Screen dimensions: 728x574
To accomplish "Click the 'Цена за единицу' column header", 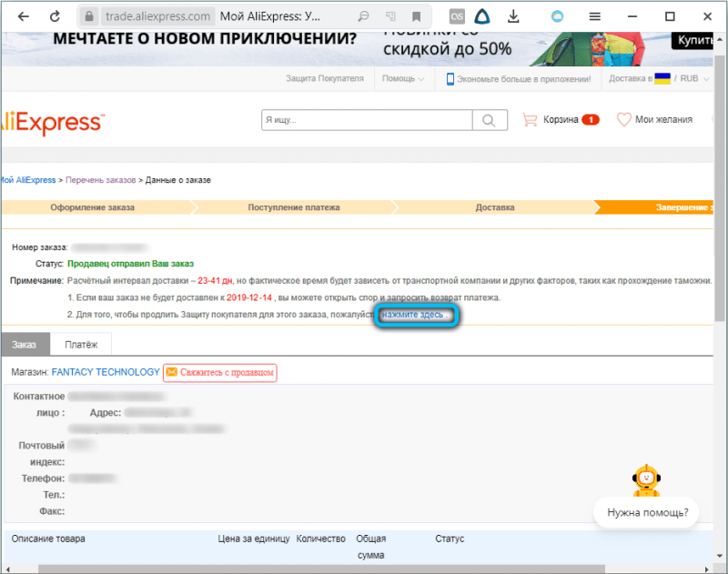I will click(254, 539).
